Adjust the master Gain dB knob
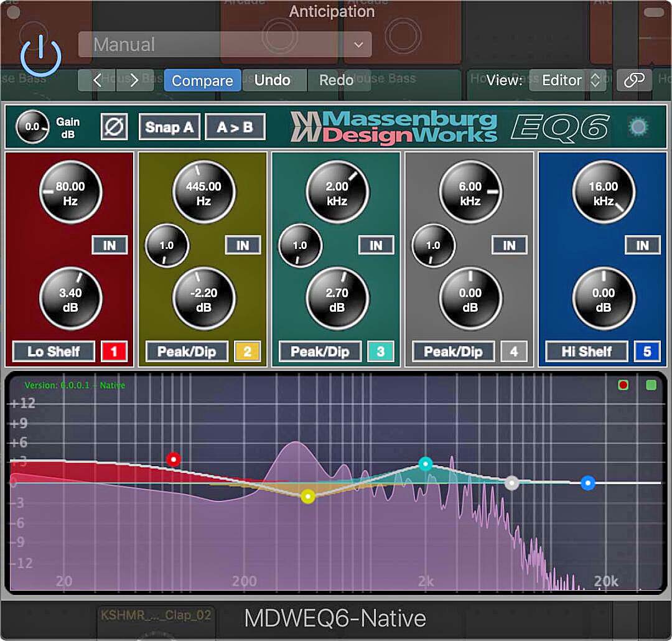This screenshot has height=641, width=672. 32,126
